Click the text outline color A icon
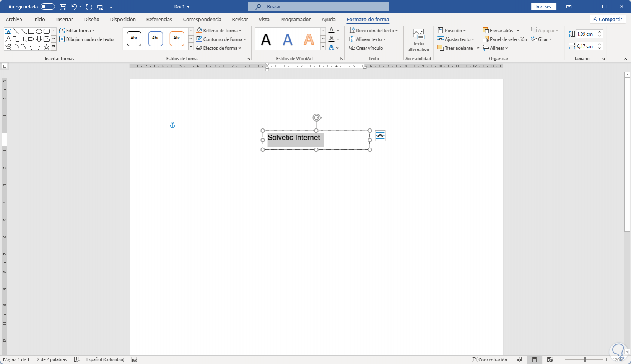 332,39
